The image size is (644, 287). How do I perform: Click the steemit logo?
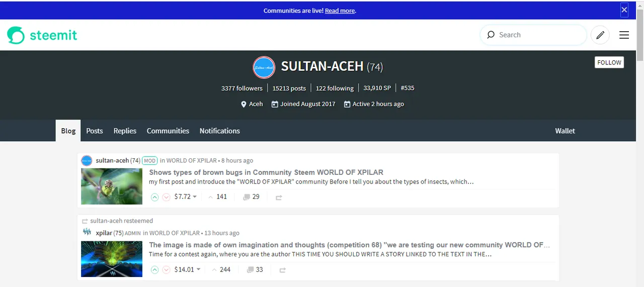pyautogui.click(x=42, y=35)
